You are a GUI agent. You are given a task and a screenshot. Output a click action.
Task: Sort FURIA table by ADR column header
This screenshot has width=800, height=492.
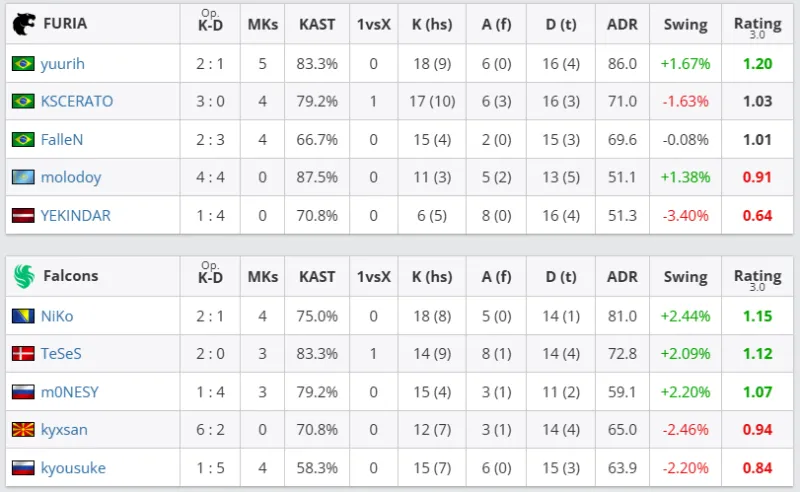pos(621,24)
